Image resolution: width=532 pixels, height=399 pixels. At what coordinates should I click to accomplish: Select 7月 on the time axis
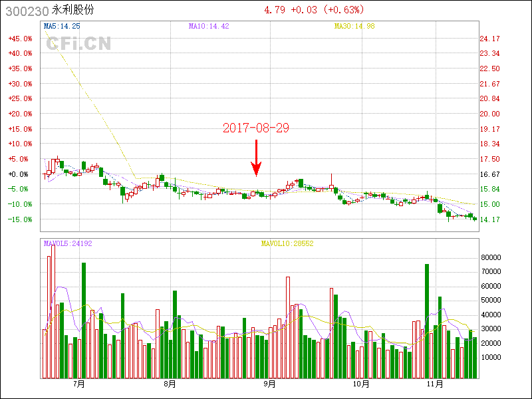[x=79, y=384]
